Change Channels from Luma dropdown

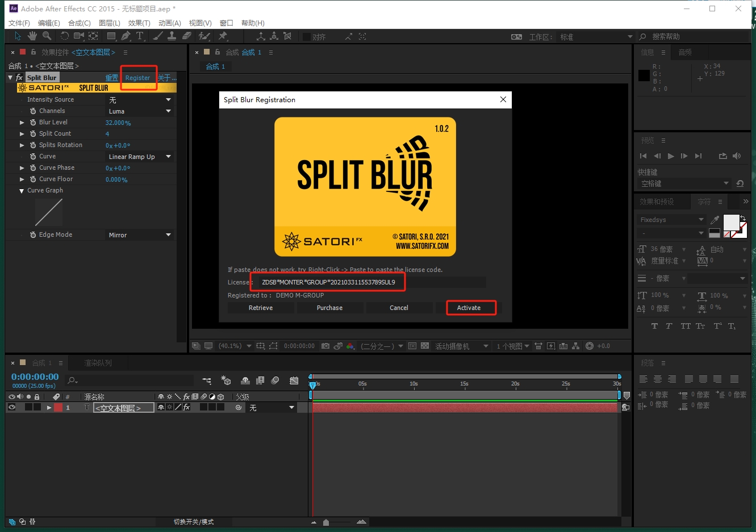click(140, 111)
